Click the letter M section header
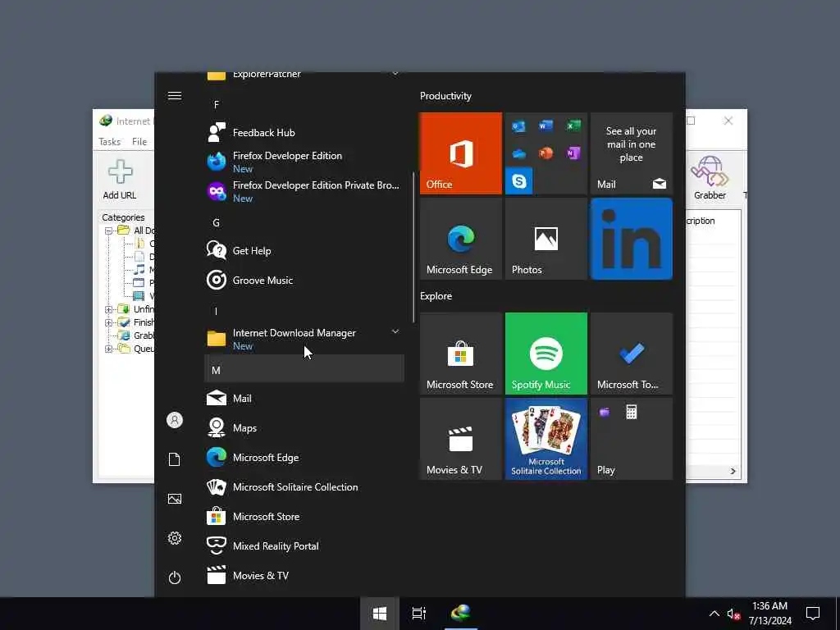Viewport: 840px width, 630px height. 304,370
